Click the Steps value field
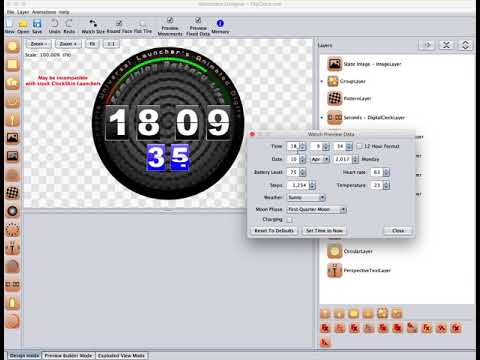480x360 pixels. click(x=298, y=185)
